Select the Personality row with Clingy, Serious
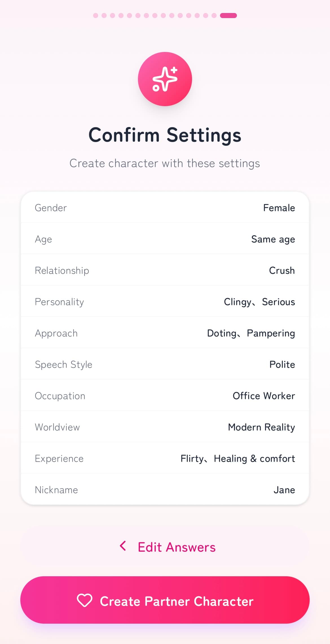 [x=165, y=302]
